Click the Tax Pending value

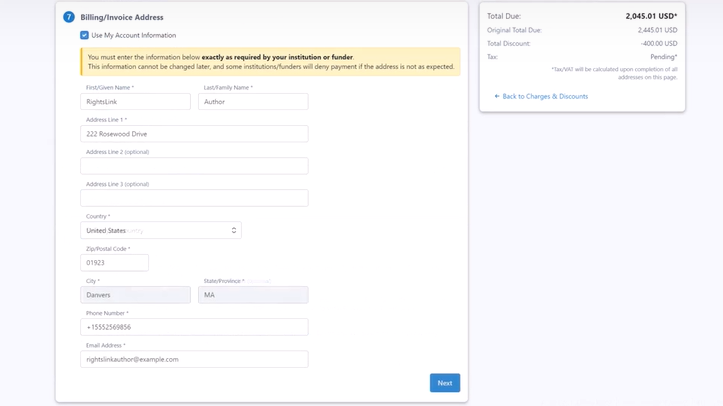[664, 57]
